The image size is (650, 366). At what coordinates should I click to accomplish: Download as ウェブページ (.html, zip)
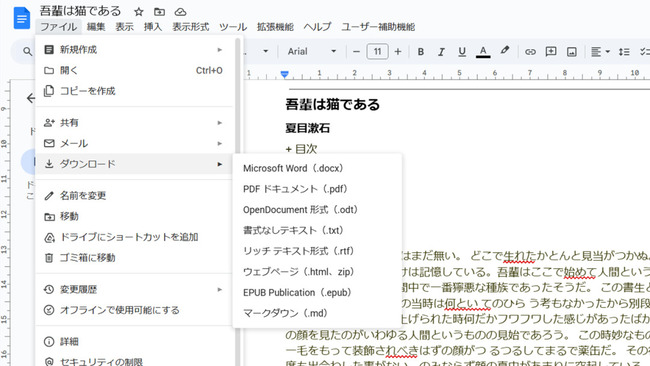coord(318,272)
